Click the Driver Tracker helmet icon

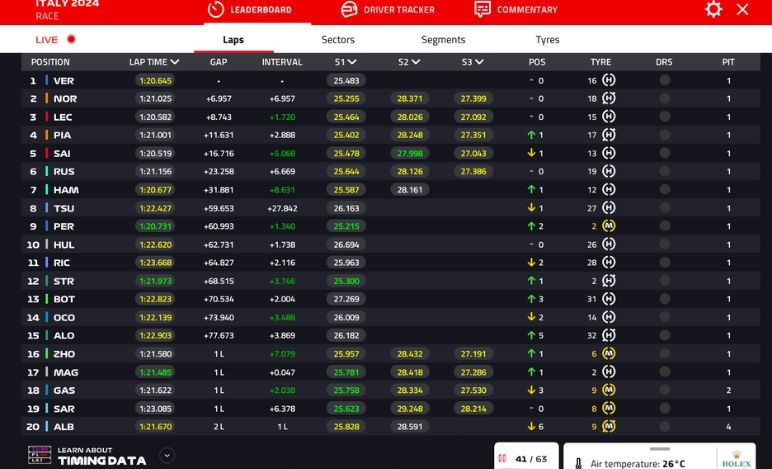(349, 9)
